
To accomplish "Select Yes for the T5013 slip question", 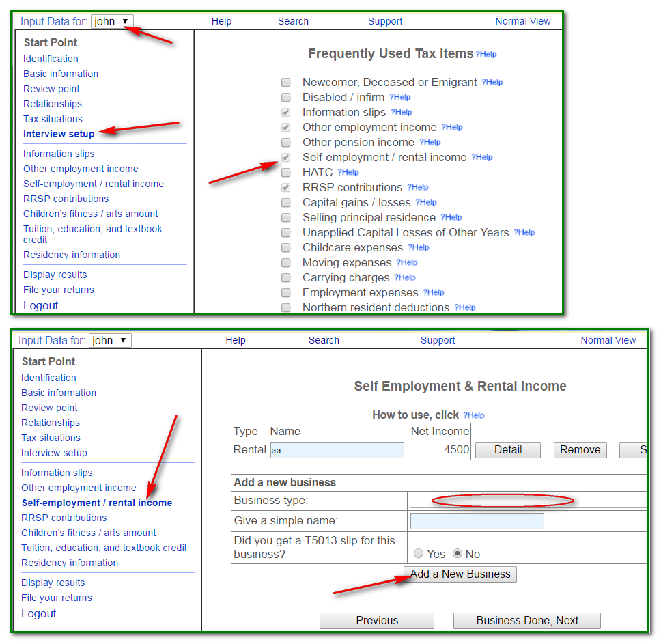I will pos(418,555).
